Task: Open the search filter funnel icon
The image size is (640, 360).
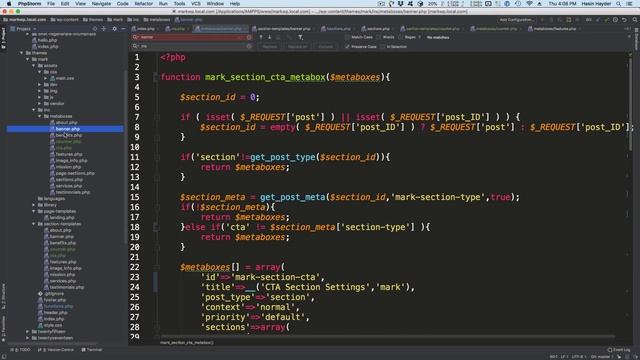Action: [x=300, y=37]
